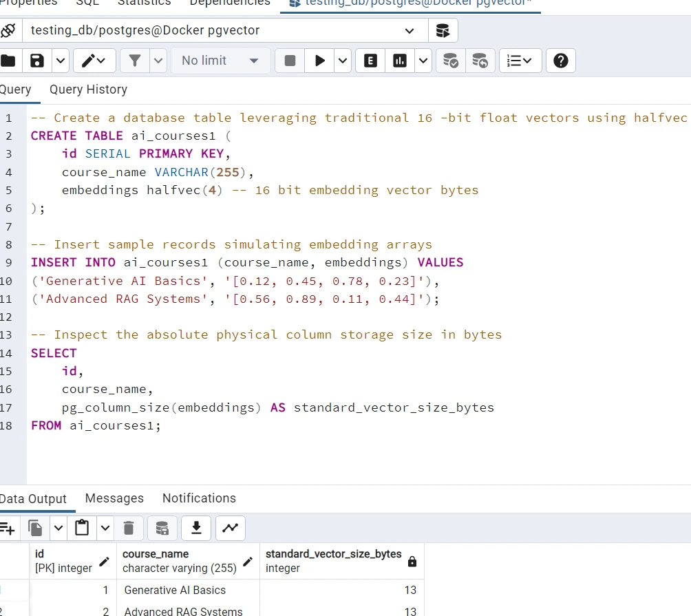
Task: Open connection selector testing_db/postgres@Docker pgvector
Action: (x=225, y=30)
